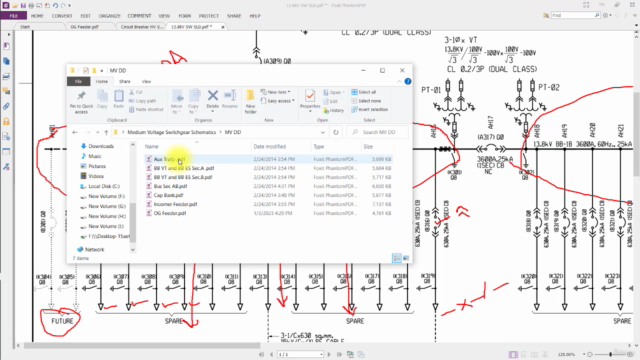Open page number dropdown in Foxit status bar
Screen dimensions: 640x360
(x=321, y=354)
